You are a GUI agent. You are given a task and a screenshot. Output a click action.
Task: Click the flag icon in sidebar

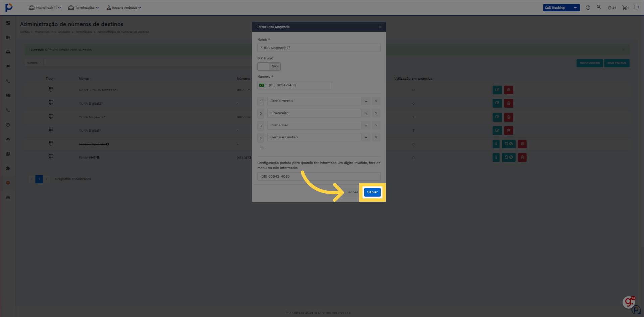pos(8,66)
